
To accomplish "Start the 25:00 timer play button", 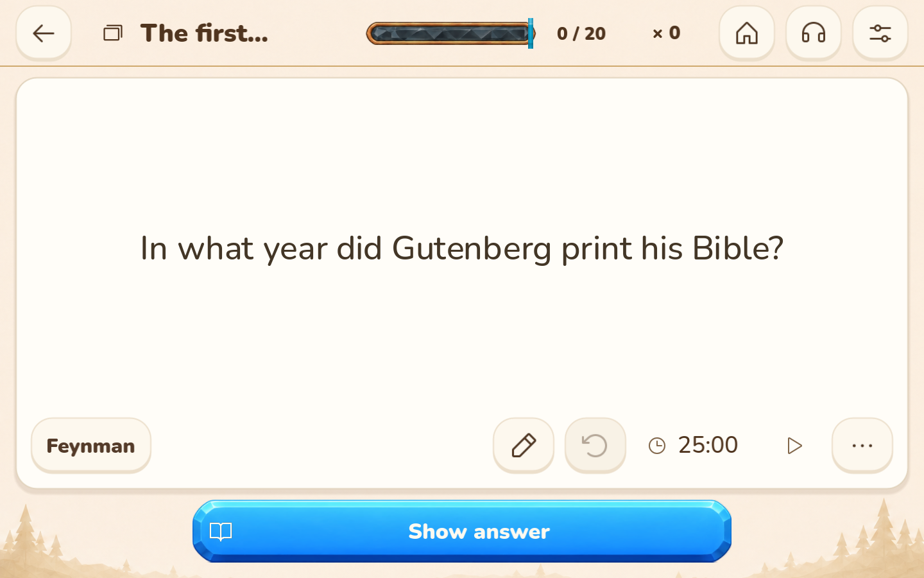I will [x=794, y=446].
